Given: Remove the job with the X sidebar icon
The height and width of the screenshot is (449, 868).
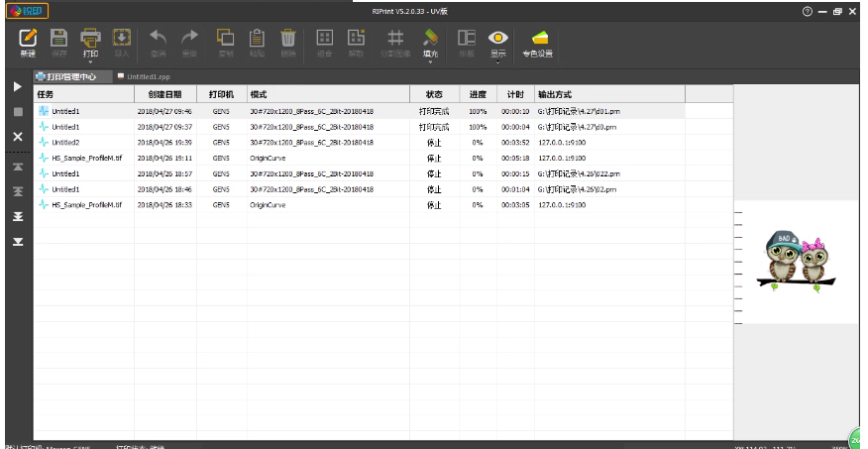Looking at the screenshot, I should pyautogui.click(x=18, y=136).
